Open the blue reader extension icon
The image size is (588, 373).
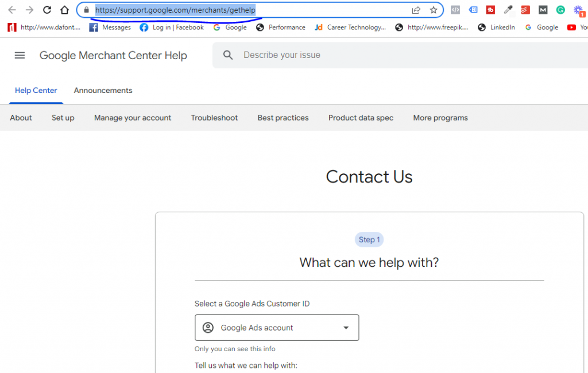pos(473,10)
